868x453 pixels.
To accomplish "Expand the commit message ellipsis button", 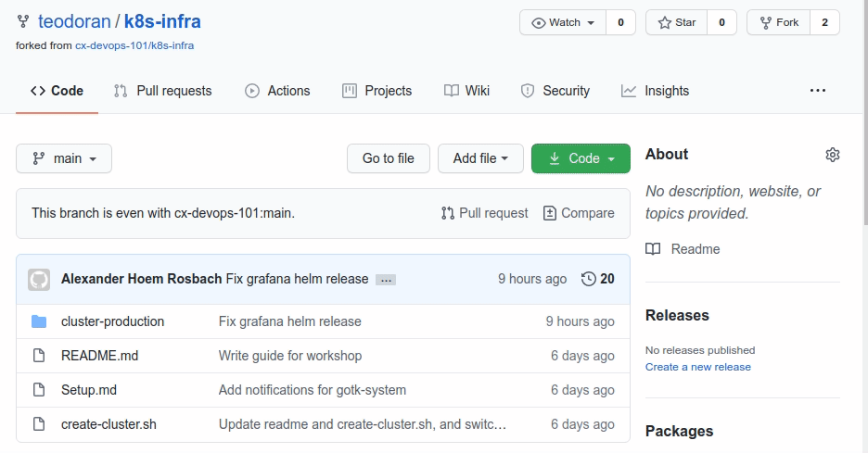I will [386, 280].
